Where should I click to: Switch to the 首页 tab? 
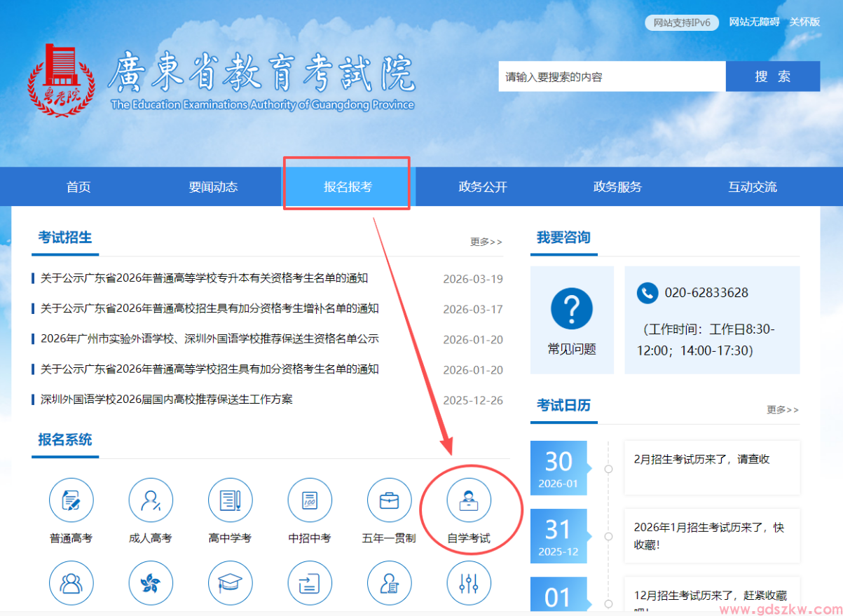pos(78,186)
